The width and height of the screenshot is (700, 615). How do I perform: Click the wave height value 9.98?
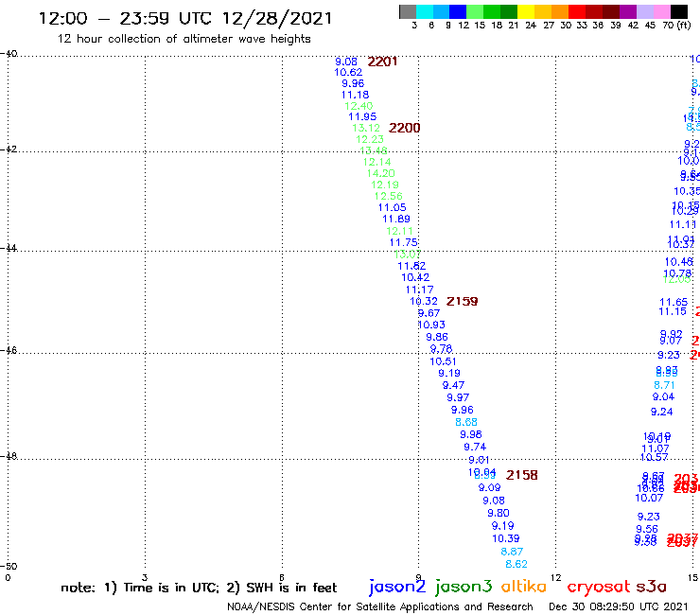(x=471, y=434)
